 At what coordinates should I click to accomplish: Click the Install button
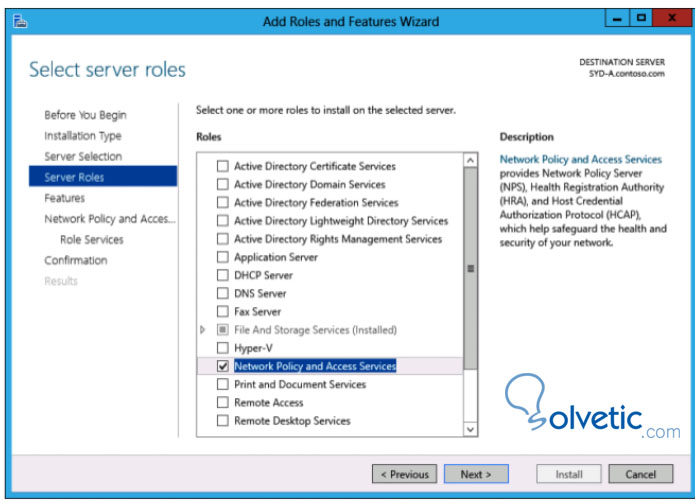569,474
